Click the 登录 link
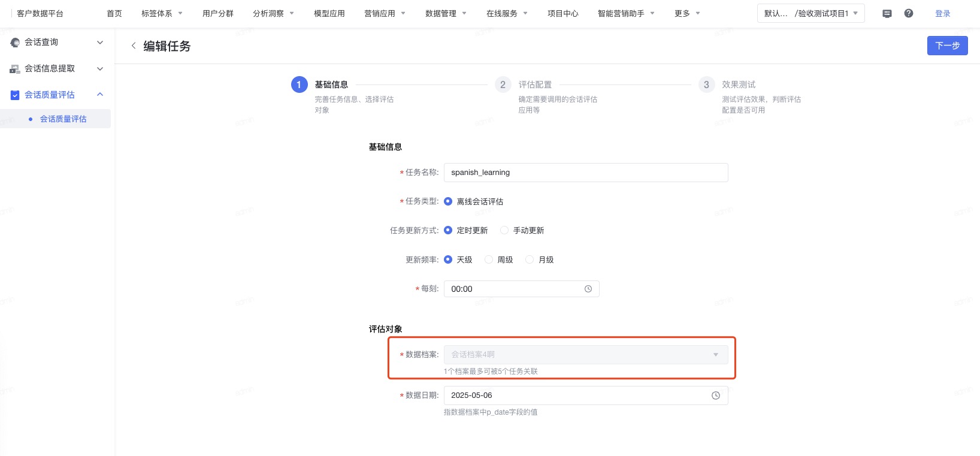Viewport: 980px width, 456px height. tap(943, 13)
